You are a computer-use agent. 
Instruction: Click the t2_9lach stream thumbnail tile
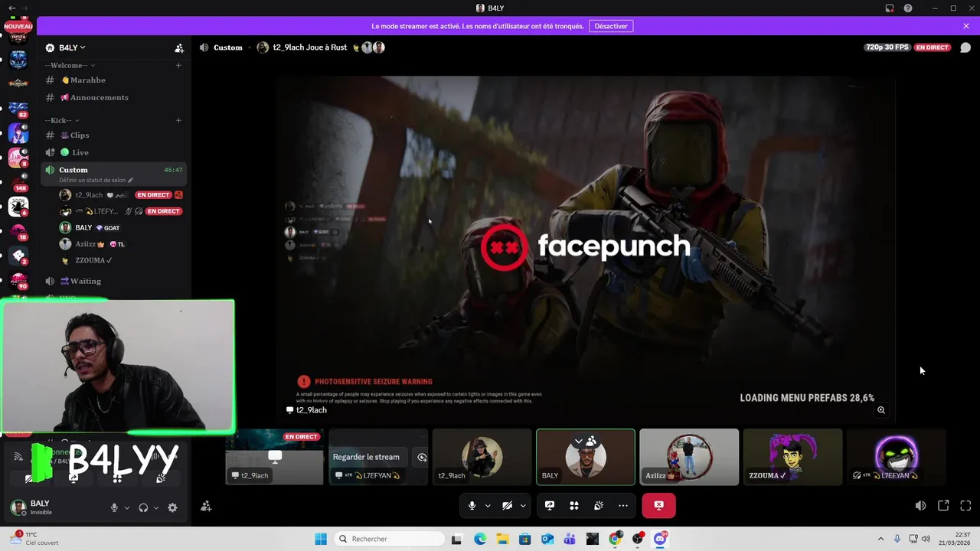[275, 457]
